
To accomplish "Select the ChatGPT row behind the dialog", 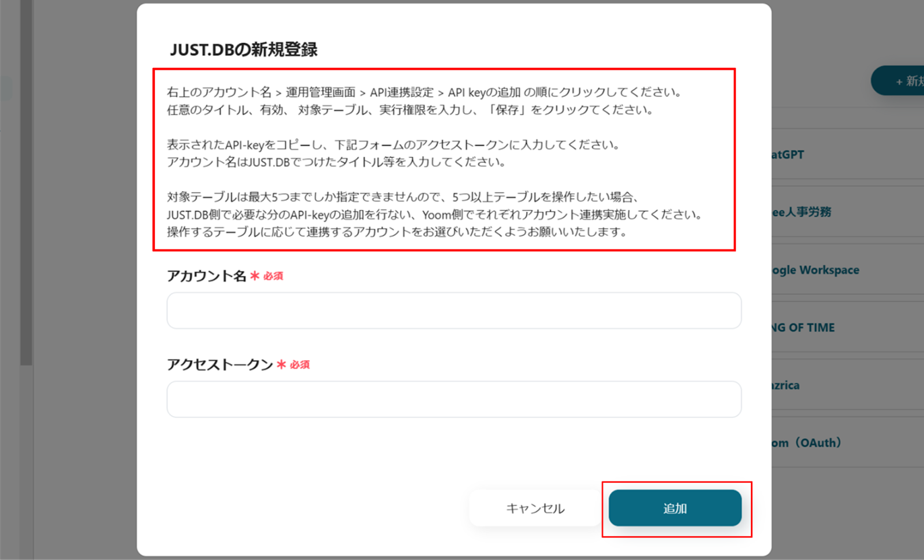I will coord(848,154).
